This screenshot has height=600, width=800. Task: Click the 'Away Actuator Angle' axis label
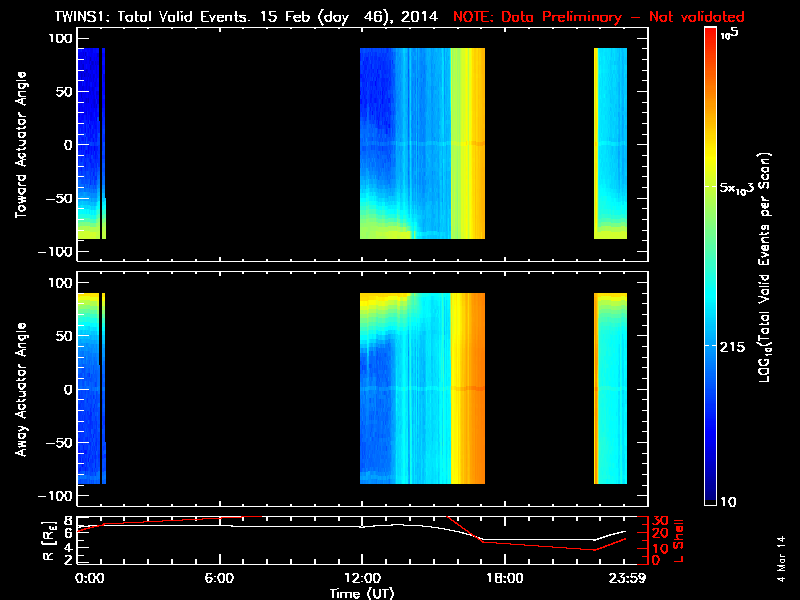point(20,389)
